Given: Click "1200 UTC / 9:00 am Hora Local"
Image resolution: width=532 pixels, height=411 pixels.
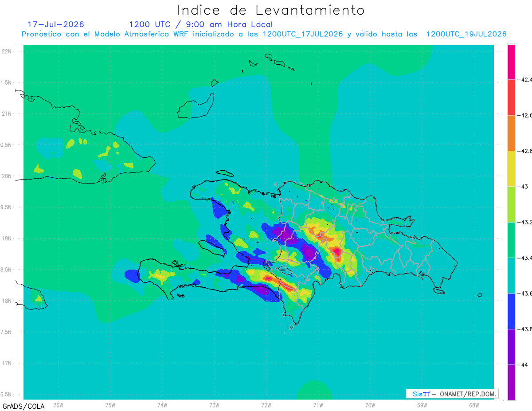Looking at the screenshot, I should pyautogui.click(x=201, y=25).
